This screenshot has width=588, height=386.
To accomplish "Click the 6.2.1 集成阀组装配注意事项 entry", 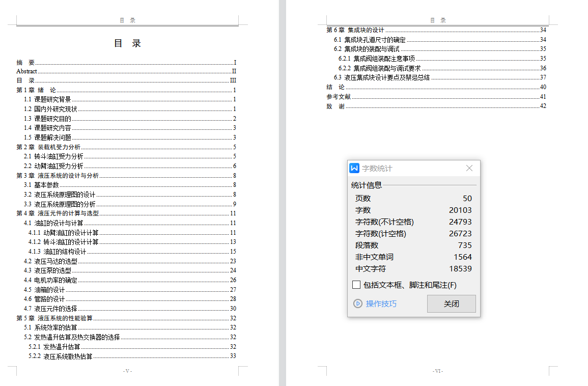I will [442, 59].
